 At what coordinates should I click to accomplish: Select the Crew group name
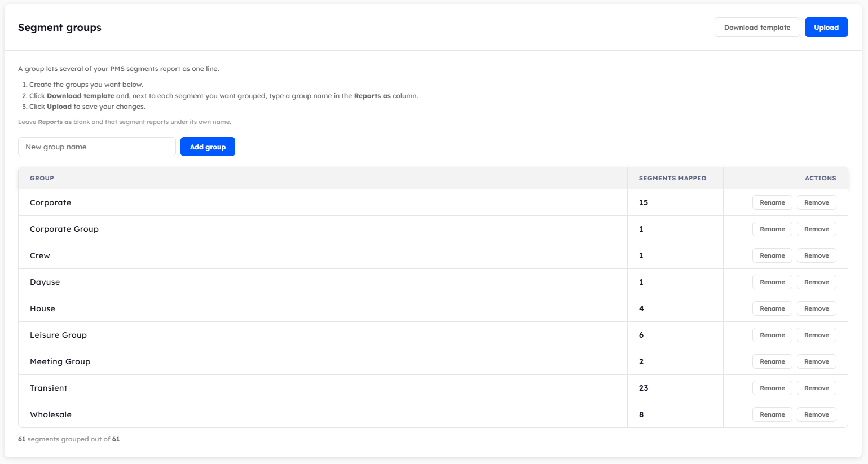tap(40, 255)
